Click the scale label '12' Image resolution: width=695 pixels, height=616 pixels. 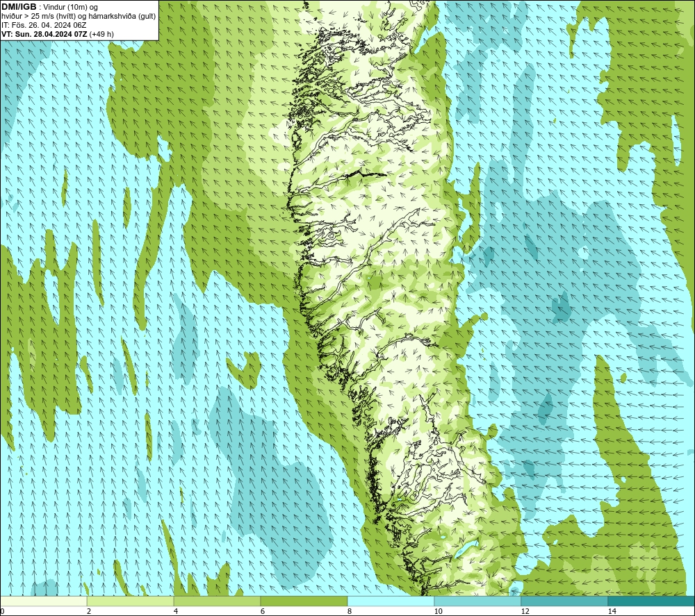click(525, 612)
